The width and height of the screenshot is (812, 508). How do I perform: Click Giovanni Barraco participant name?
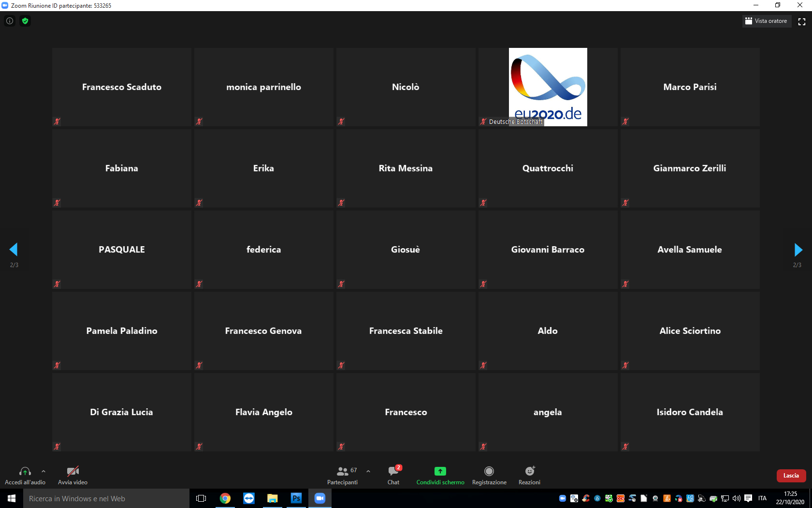pyautogui.click(x=548, y=250)
